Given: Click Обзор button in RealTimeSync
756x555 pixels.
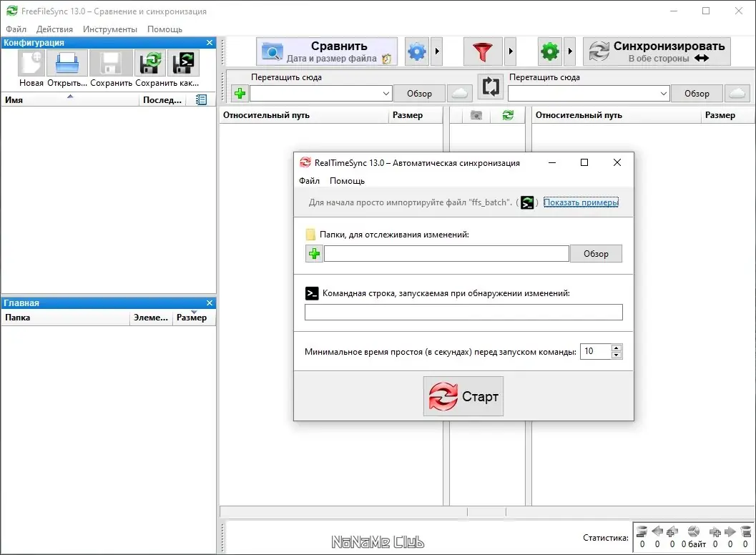Looking at the screenshot, I should [x=596, y=254].
